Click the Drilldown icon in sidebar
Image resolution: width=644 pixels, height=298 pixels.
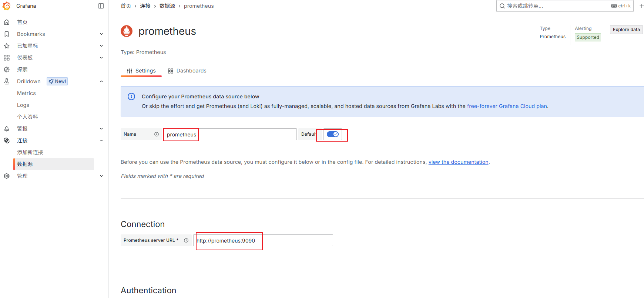[7, 81]
